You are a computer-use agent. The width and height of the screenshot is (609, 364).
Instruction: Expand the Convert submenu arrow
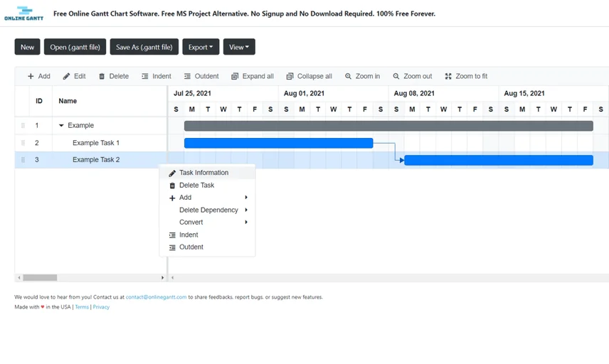(x=246, y=222)
